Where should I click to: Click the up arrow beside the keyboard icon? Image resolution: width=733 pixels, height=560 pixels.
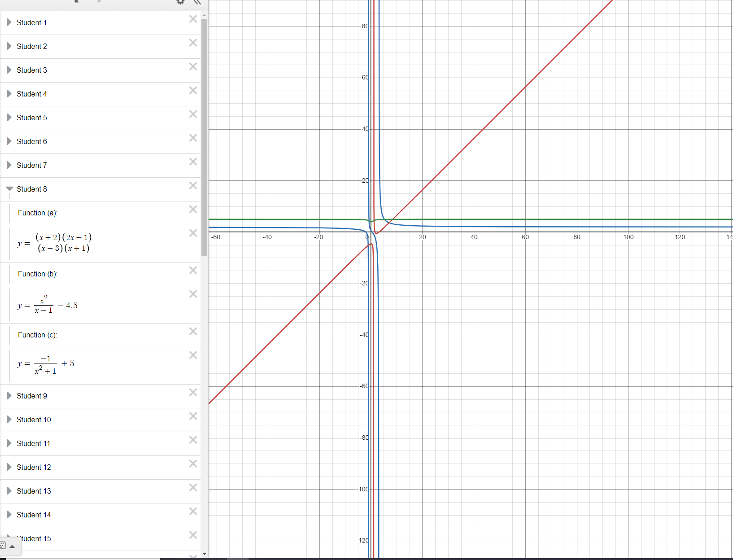click(12, 547)
